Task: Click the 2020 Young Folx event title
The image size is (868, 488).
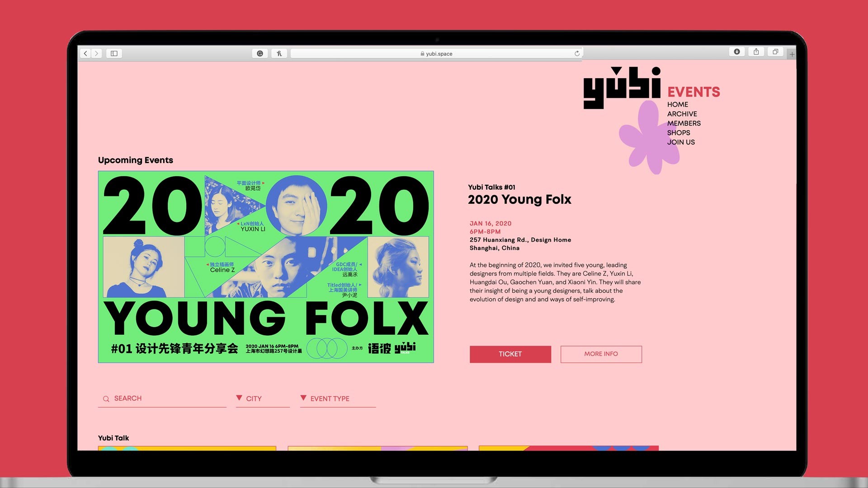Action: coord(519,200)
